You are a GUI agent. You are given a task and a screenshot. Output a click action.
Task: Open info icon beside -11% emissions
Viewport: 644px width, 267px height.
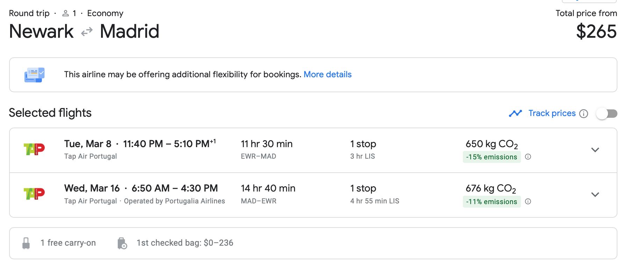coord(528,201)
